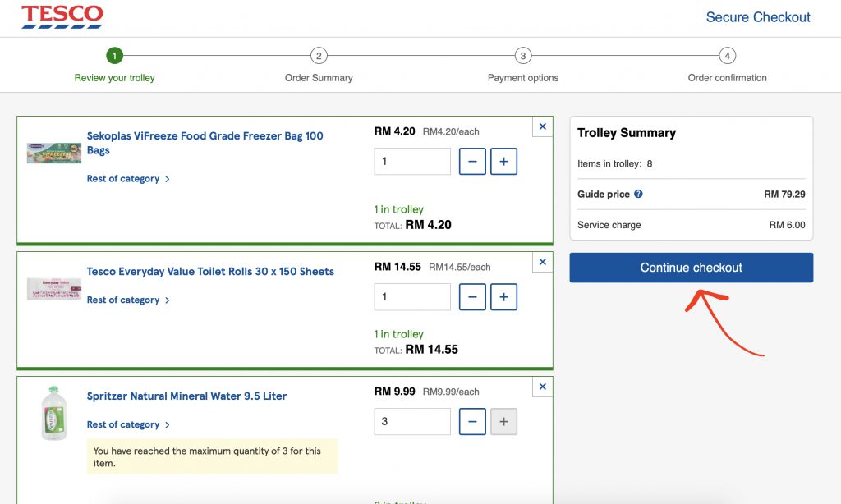Remove Sekoplas Freezer Bag from trolley
The image size is (841, 504).
tap(542, 126)
